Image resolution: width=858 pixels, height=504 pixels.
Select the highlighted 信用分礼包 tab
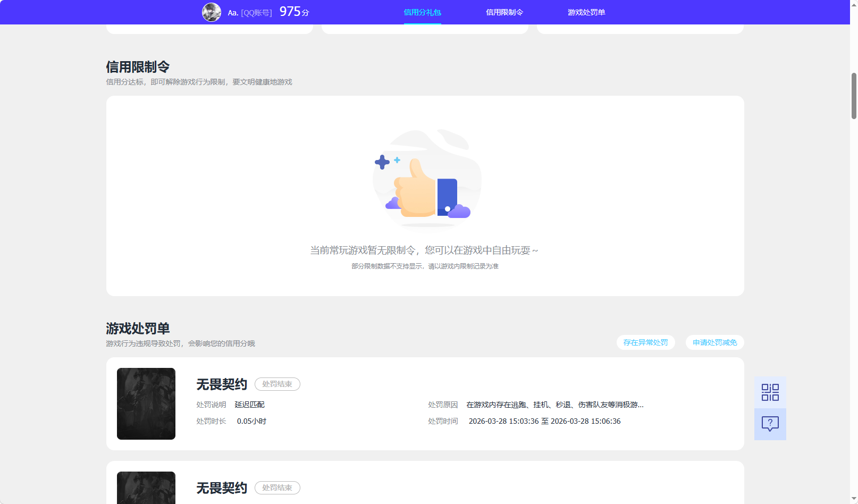[422, 12]
